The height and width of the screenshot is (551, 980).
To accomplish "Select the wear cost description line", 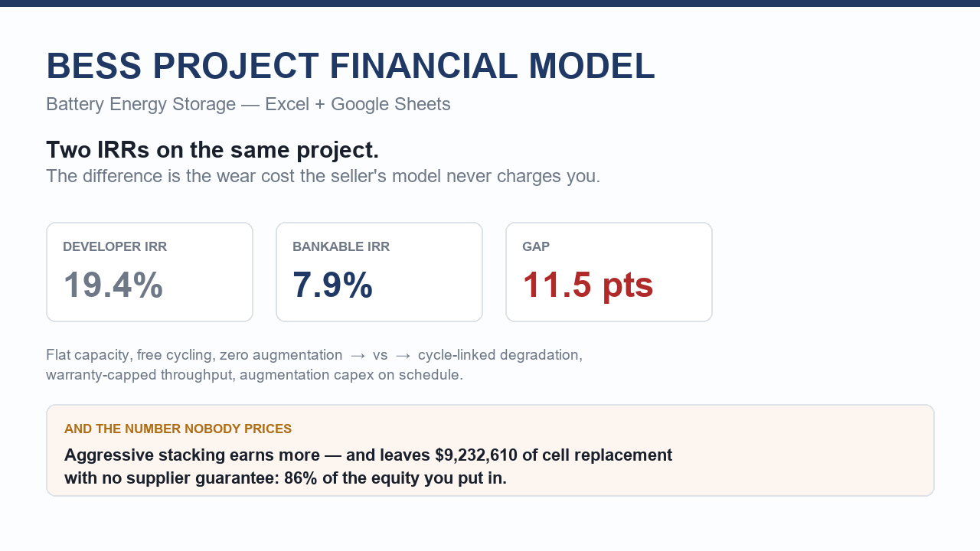I will tap(323, 176).
